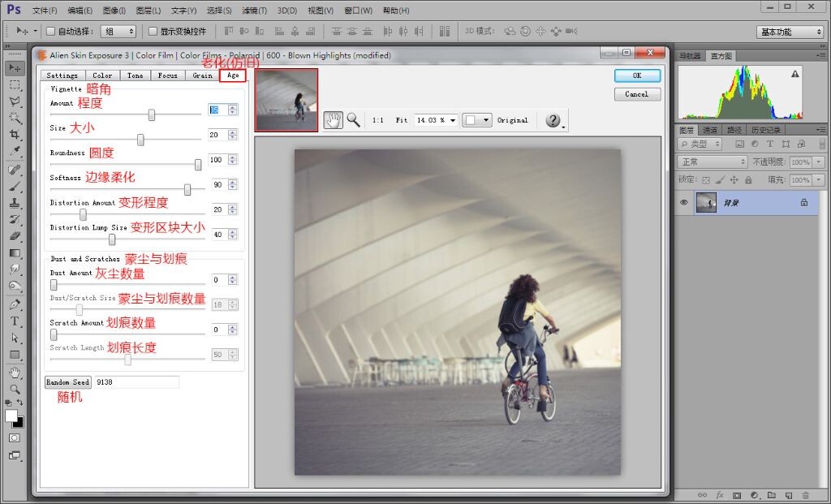The width and height of the screenshot is (831, 504).
Task: Click the Fit zoom button
Action: (x=401, y=120)
